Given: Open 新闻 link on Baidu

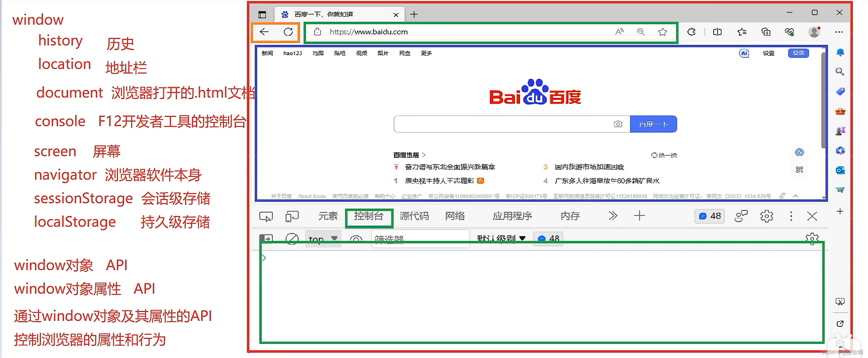Looking at the screenshot, I should point(267,53).
